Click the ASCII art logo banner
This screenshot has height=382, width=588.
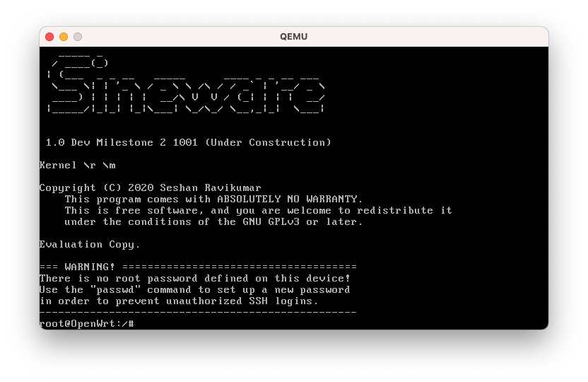click(184, 85)
